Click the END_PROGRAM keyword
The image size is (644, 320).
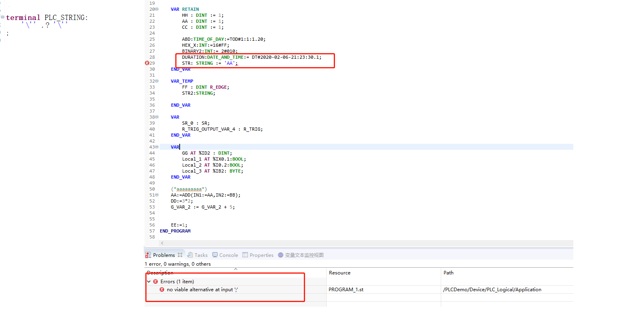(x=175, y=231)
